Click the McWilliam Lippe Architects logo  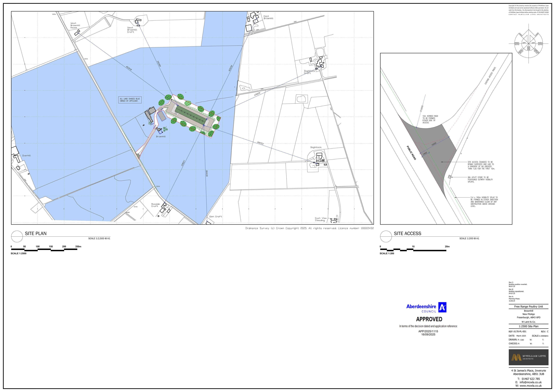(528, 357)
